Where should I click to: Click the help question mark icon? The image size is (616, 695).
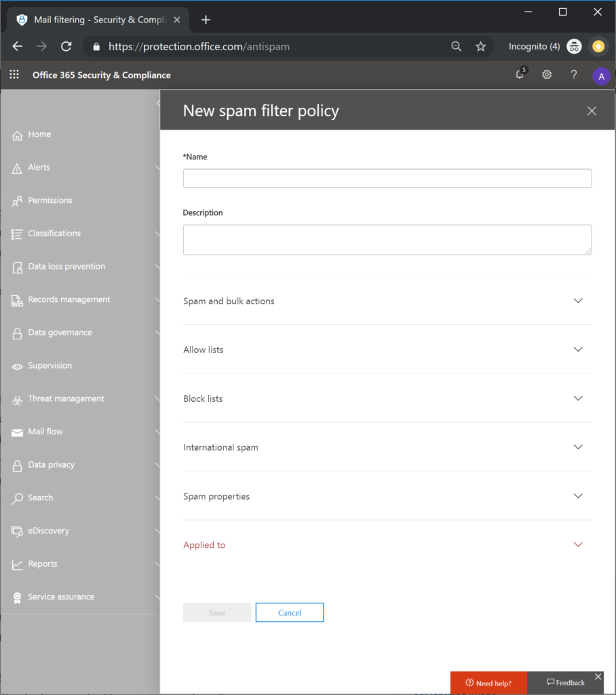click(574, 75)
